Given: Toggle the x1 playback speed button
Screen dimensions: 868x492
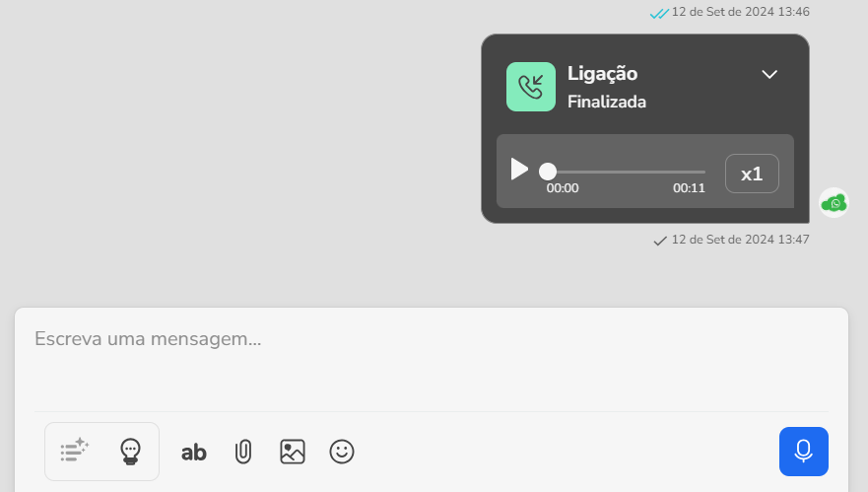Looking at the screenshot, I should tap(752, 174).
